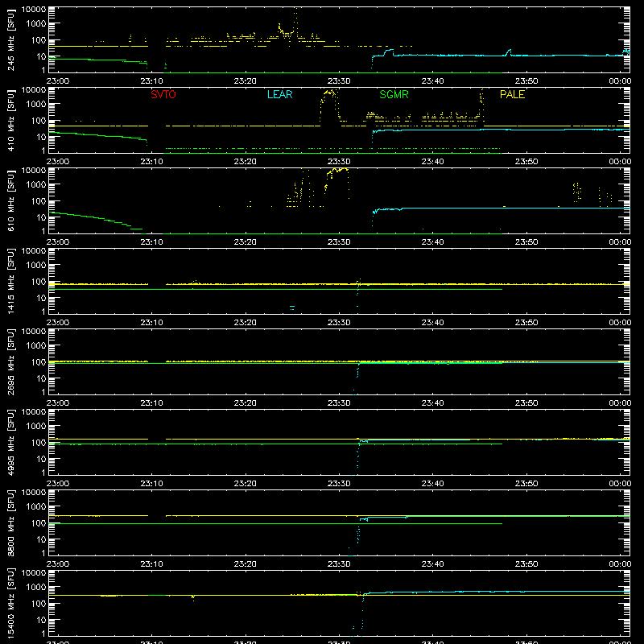Click 23:40 tick label under 610 MHz plot
This screenshot has height=644, width=644.
click(432, 242)
